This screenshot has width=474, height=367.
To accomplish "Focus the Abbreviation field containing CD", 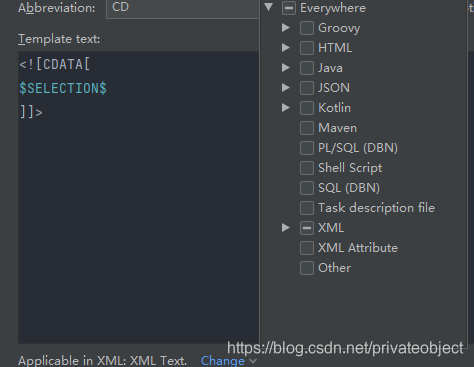I will 183,8.
